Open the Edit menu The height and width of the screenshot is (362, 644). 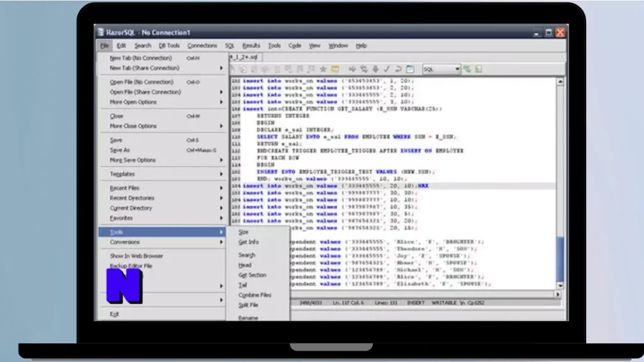point(121,45)
